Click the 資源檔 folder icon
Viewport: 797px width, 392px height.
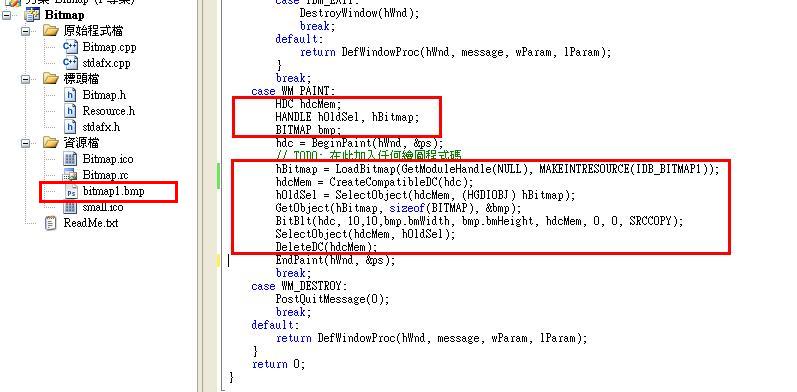pyautogui.click(x=51, y=142)
